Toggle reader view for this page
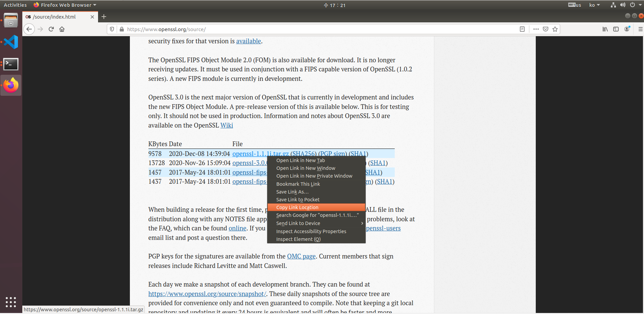 pos(522,29)
